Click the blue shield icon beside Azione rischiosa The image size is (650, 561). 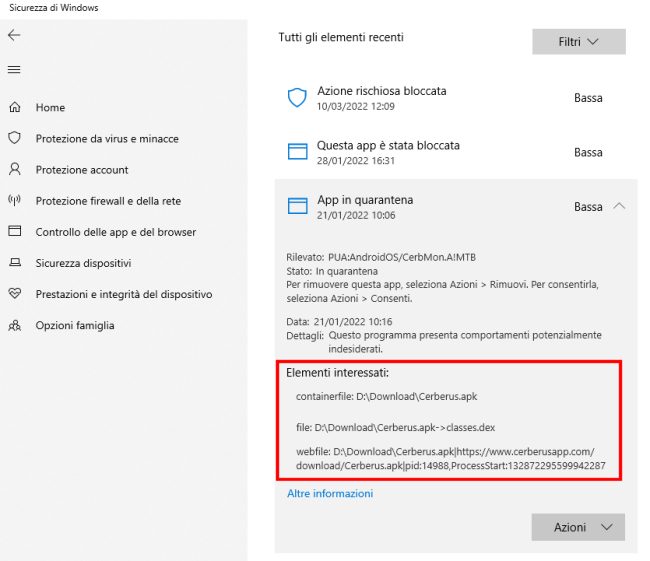297,98
